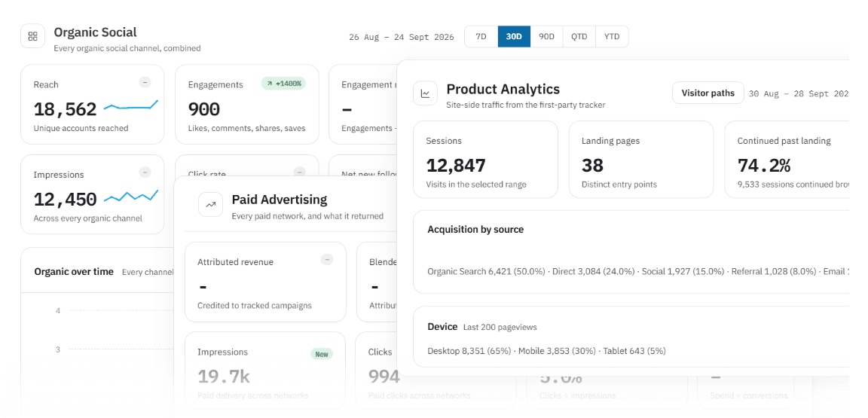Click the Acquisition by source heading
The image size is (868, 418).
[475, 229]
